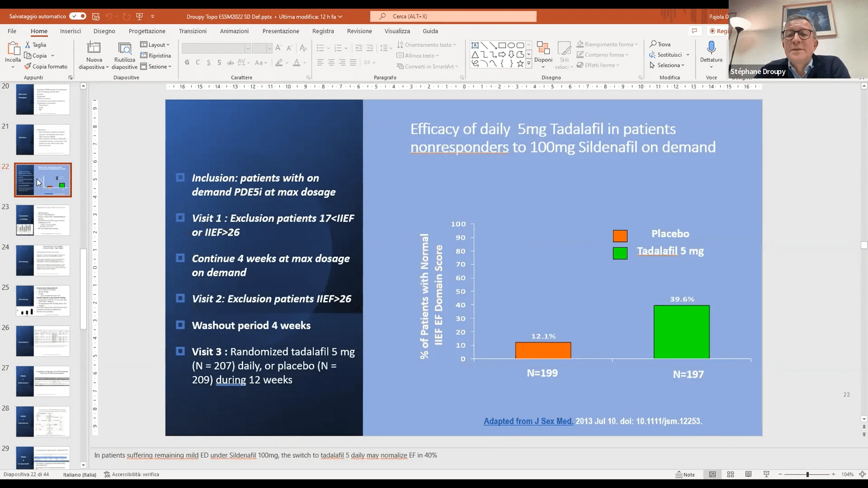Click the Trova search tool
868x488 pixels.
[x=660, y=44]
